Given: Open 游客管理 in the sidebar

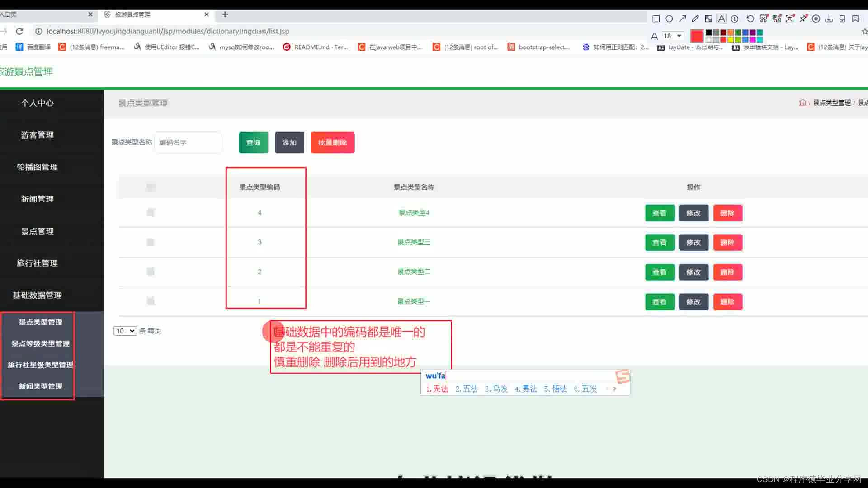Looking at the screenshot, I should click(x=37, y=135).
